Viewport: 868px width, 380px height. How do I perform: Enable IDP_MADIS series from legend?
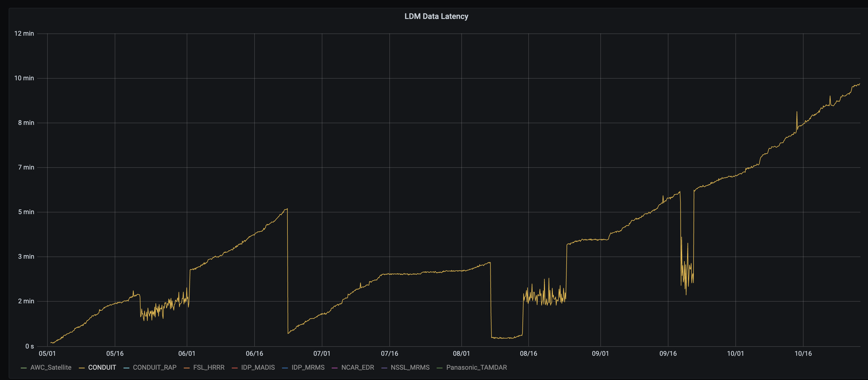(x=258, y=367)
